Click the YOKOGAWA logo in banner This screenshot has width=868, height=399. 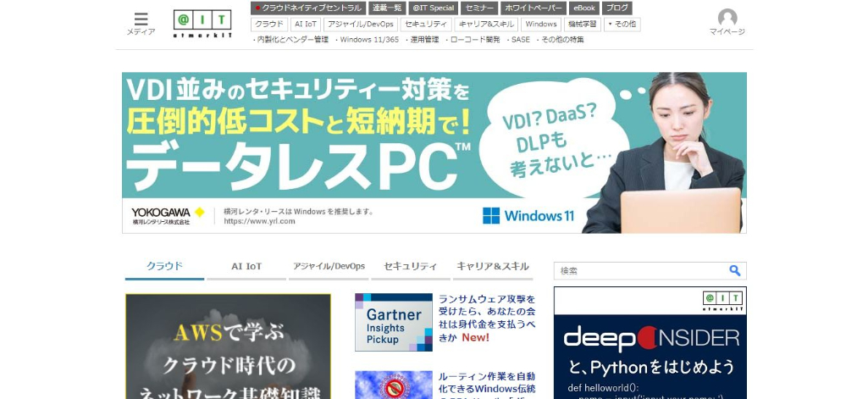pos(168,215)
